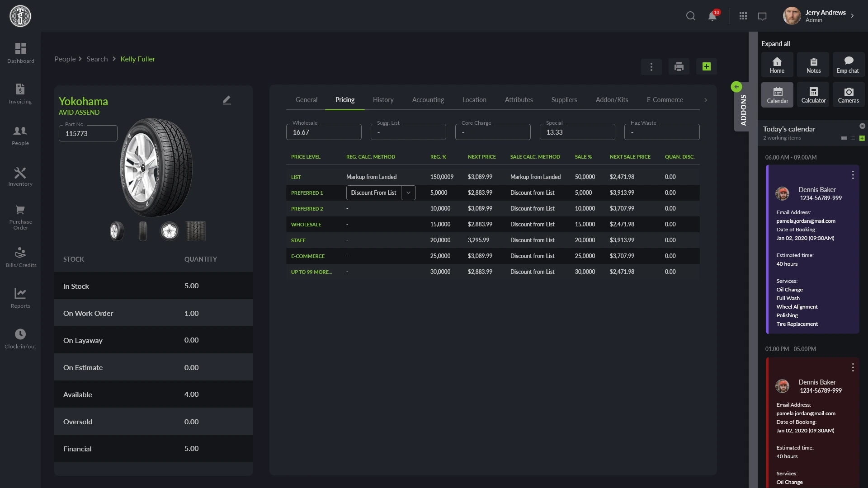
Task: Go to Search breadcrumb link
Action: click(97, 59)
